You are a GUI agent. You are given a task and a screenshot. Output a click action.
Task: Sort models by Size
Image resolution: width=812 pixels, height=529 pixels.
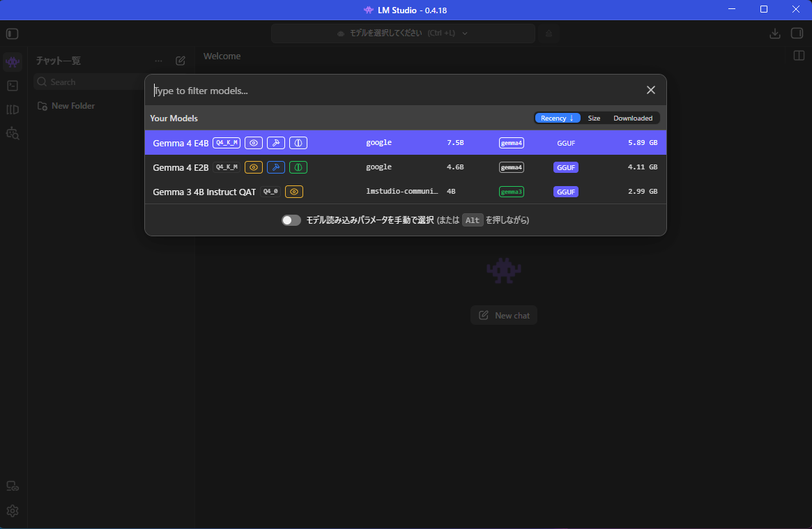coord(594,118)
